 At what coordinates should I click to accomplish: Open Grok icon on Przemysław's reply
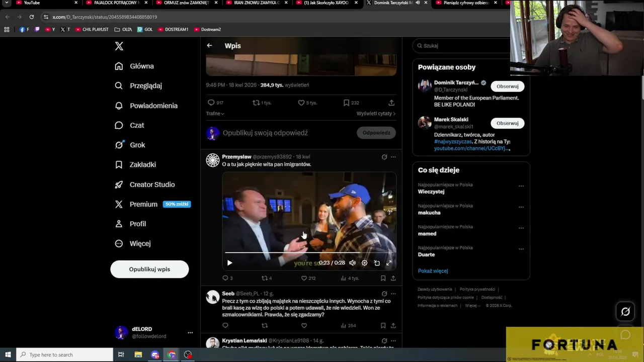click(x=384, y=157)
